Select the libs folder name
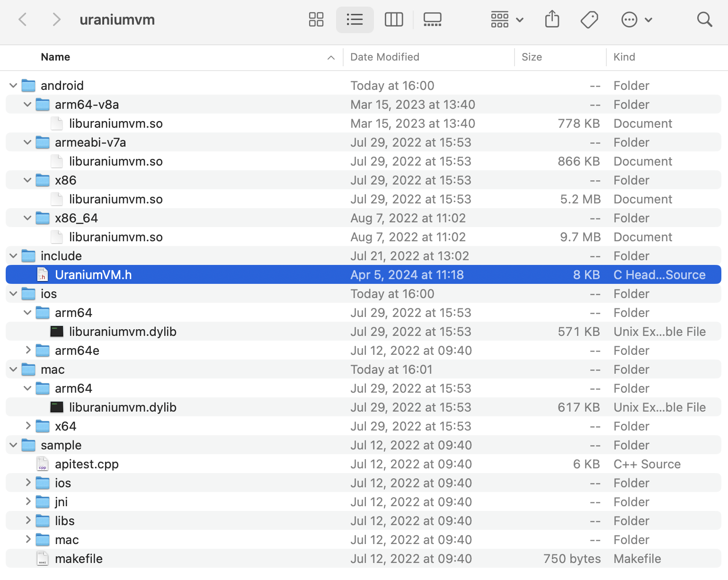The width and height of the screenshot is (728, 580). coord(65,521)
